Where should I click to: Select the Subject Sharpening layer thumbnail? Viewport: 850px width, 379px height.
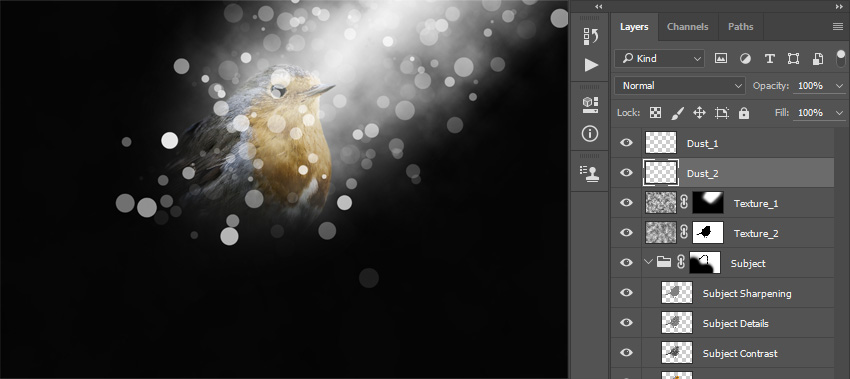tap(677, 293)
